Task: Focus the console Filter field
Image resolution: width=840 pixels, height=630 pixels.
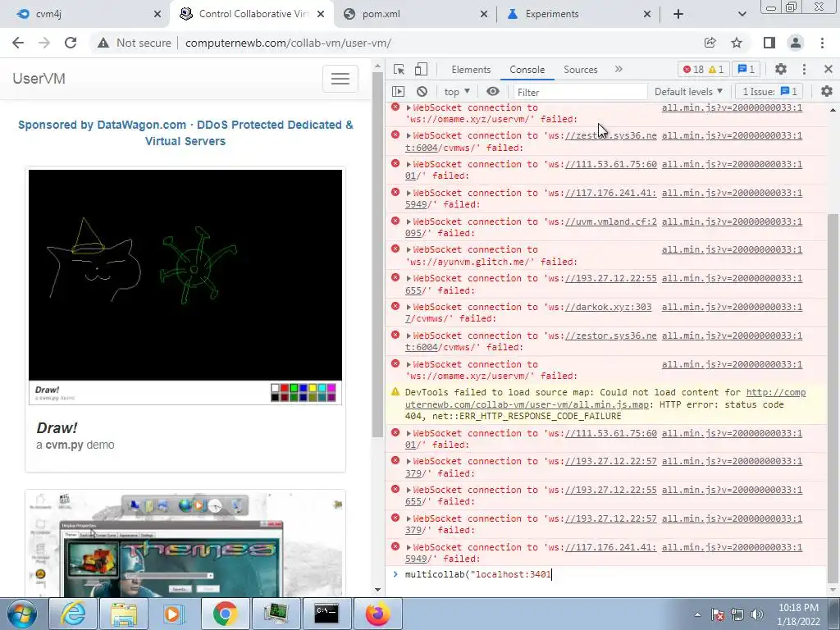Action: point(580,92)
